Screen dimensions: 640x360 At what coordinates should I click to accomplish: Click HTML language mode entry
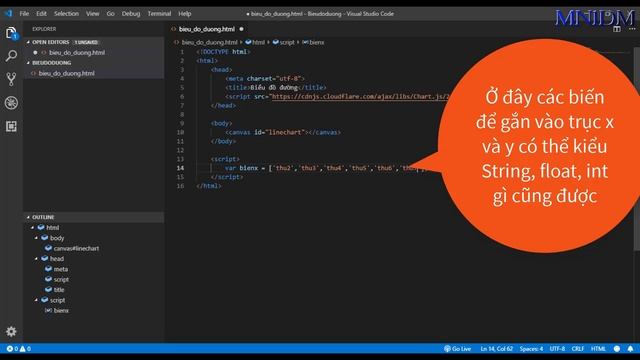[x=598, y=349]
